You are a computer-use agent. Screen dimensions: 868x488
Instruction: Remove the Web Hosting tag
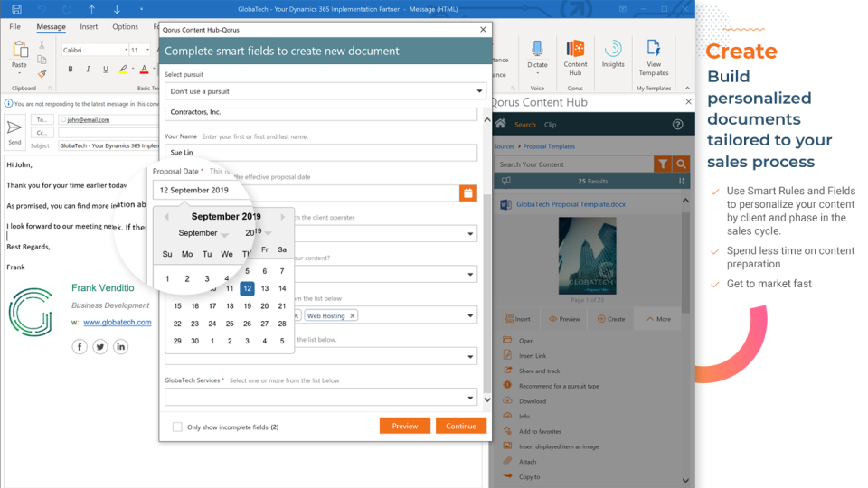(352, 315)
